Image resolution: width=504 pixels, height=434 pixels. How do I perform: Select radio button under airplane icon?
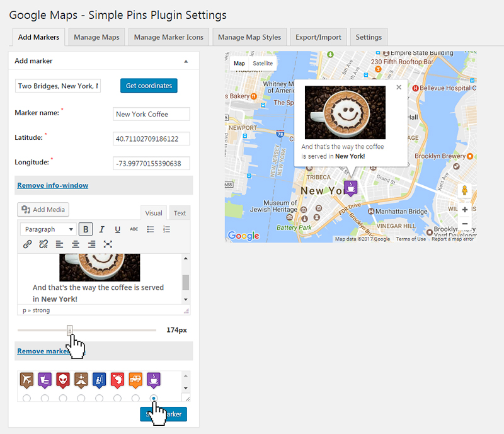(26, 398)
